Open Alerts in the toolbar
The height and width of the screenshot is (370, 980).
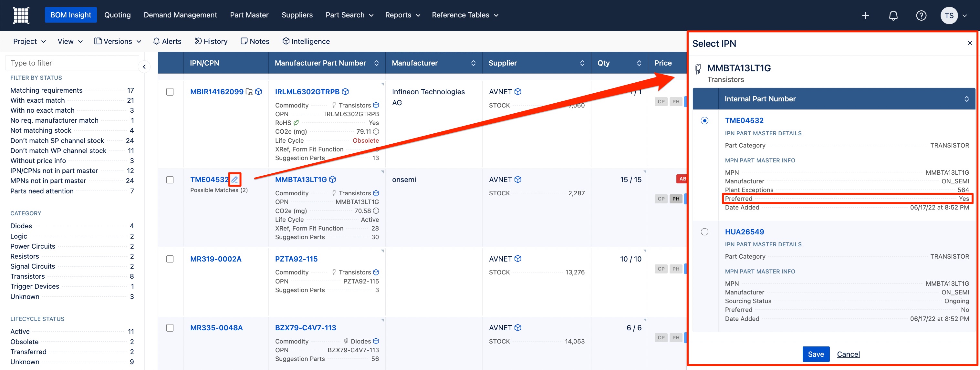pos(167,41)
